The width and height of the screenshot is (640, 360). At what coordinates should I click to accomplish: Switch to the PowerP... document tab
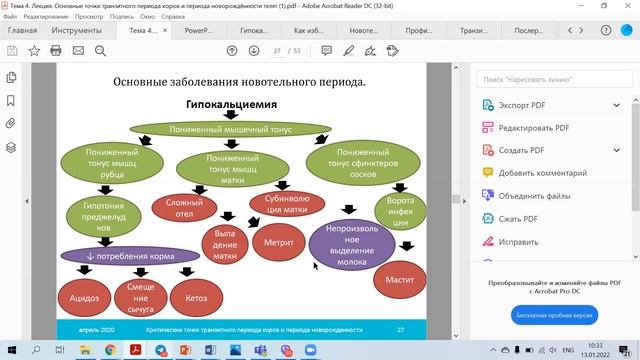pos(199,31)
